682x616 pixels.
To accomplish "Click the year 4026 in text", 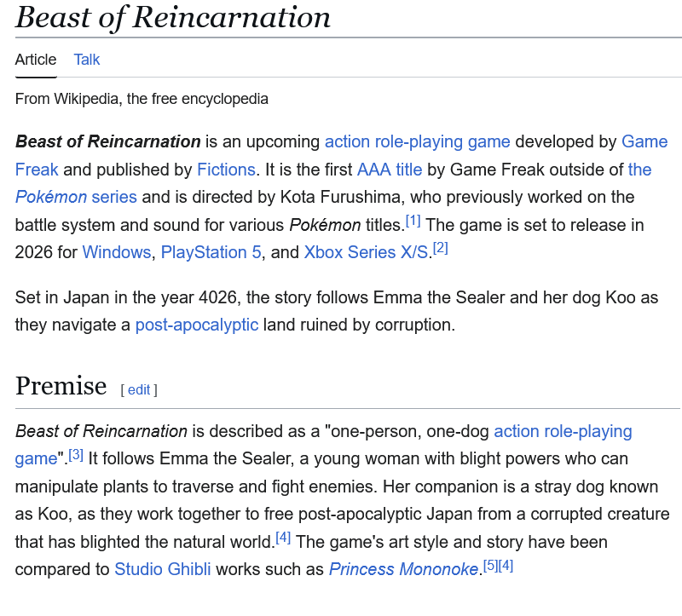I will pyautogui.click(x=217, y=298).
